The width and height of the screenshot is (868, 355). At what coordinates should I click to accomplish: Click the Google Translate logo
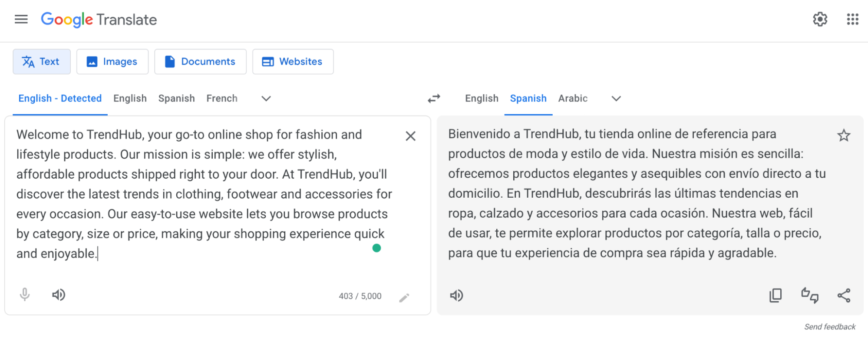(99, 20)
